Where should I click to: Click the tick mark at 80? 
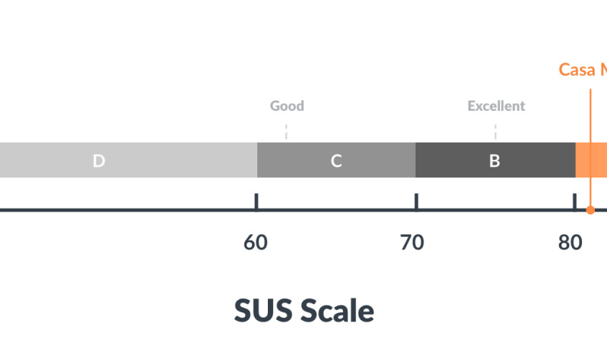pyautogui.click(x=574, y=202)
